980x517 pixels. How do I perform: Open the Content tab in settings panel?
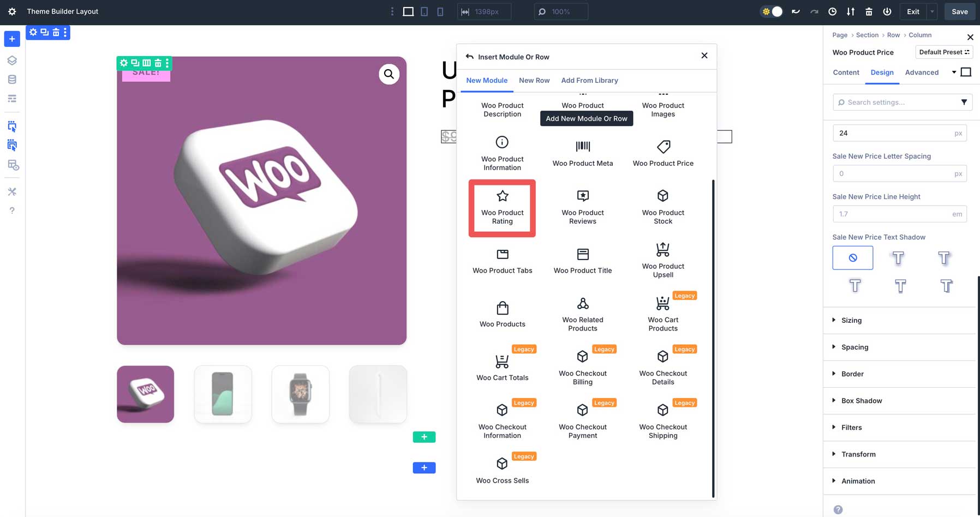pyautogui.click(x=846, y=72)
